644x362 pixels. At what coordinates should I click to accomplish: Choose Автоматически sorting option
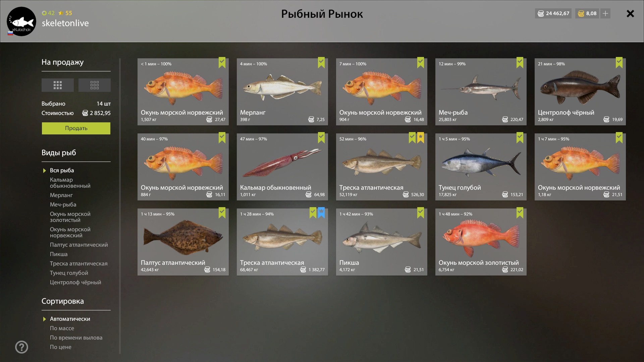click(x=70, y=319)
